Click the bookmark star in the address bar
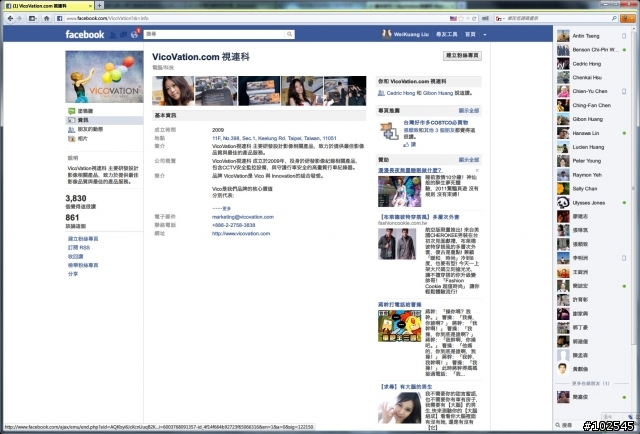 pos(461,18)
